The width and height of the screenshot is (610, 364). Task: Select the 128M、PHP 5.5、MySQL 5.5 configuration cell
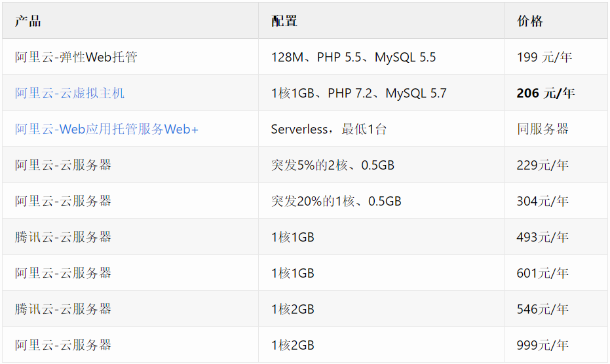coord(381,57)
